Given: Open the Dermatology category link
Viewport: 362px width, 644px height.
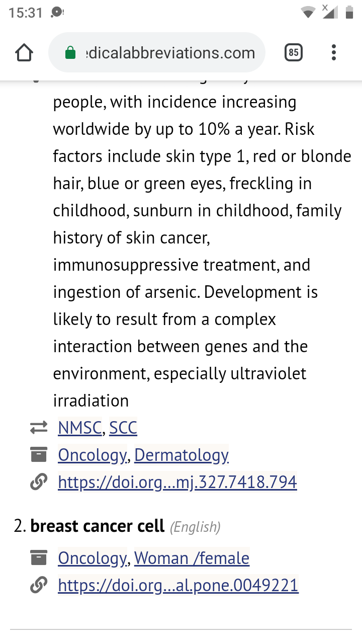Looking at the screenshot, I should tap(181, 455).
